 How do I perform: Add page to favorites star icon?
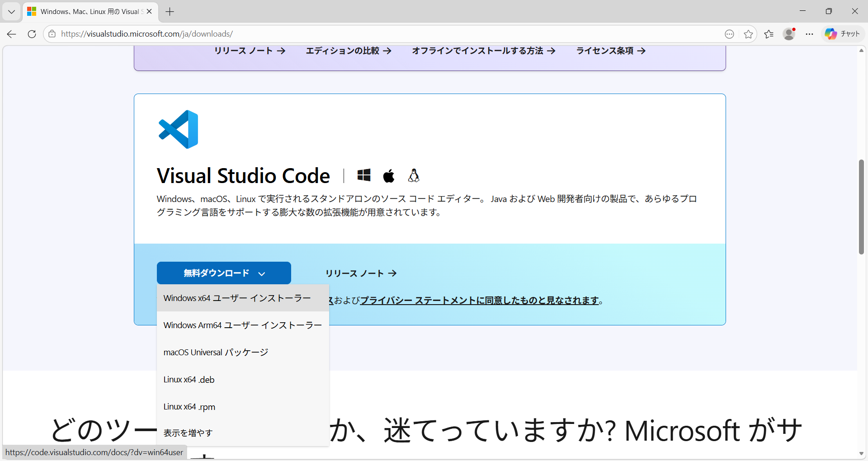[748, 34]
